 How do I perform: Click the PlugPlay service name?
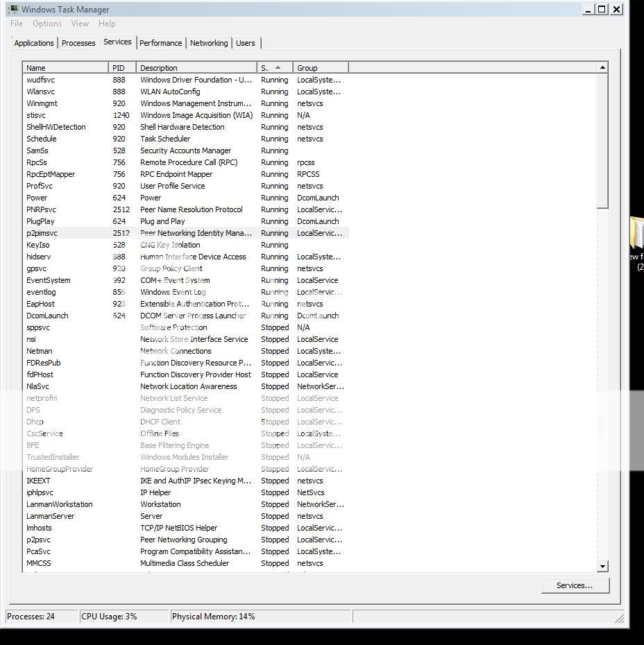pyautogui.click(x=40, y=221)
